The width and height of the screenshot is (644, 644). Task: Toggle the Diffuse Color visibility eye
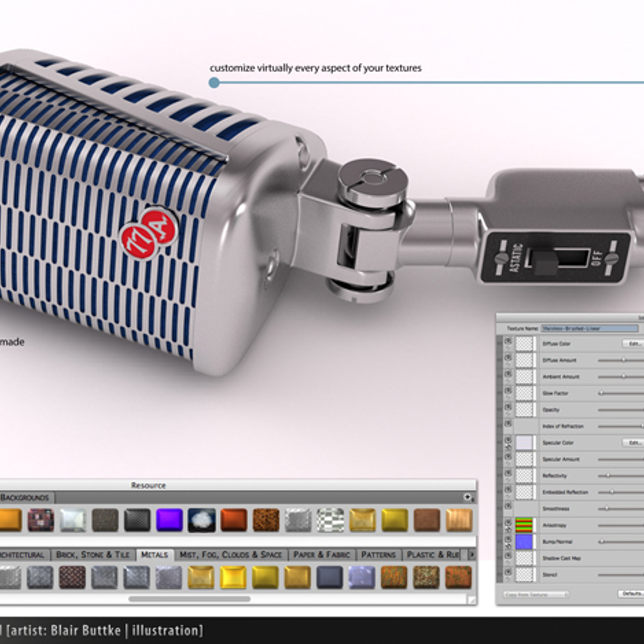click(x=508, y=341)
